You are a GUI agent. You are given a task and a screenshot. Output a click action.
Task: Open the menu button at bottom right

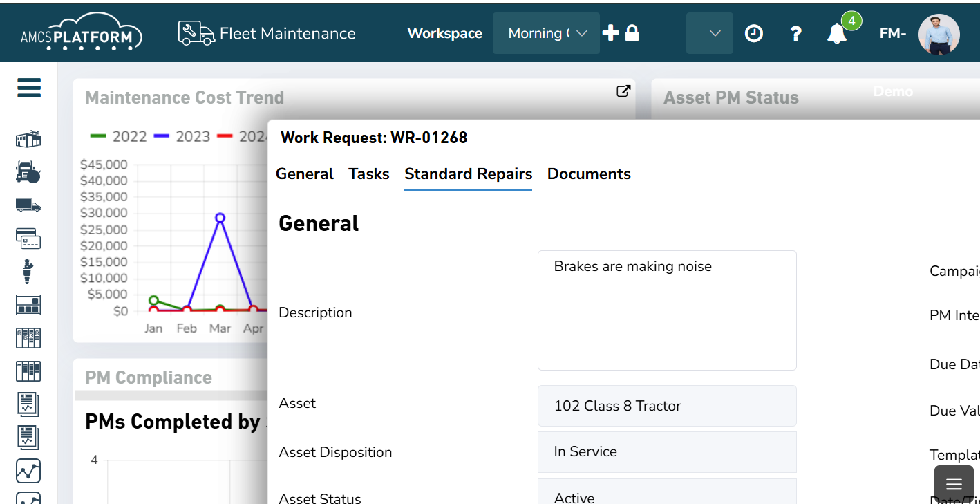coord(953,483)
